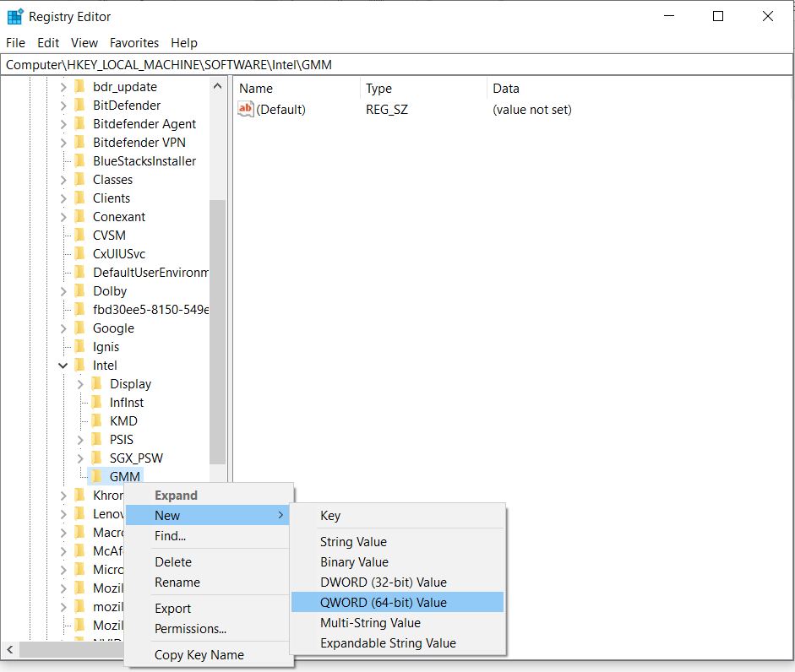
Task: Click the Display subkey folder icon
Action: click(x=97, y=383)
